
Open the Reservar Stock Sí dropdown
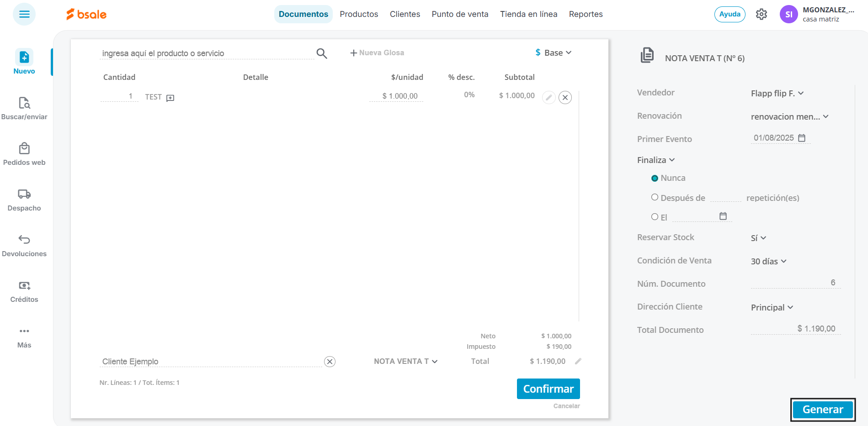click(758, 238)
